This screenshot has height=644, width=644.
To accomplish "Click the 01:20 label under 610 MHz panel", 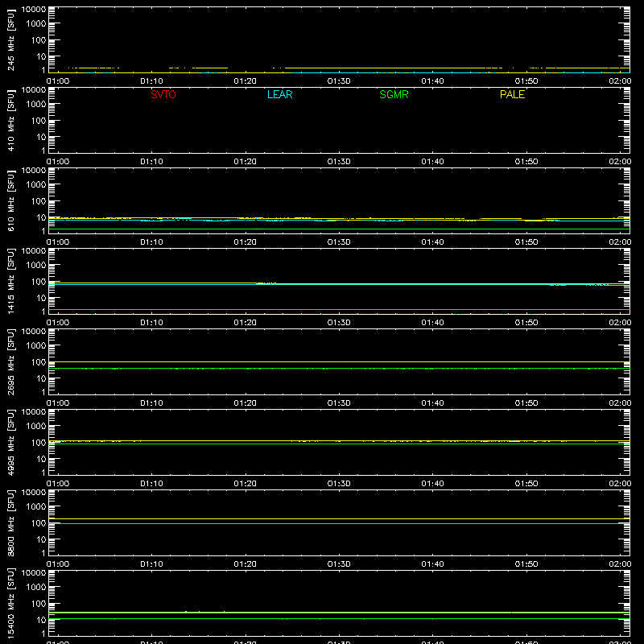I will pos(246,242).
